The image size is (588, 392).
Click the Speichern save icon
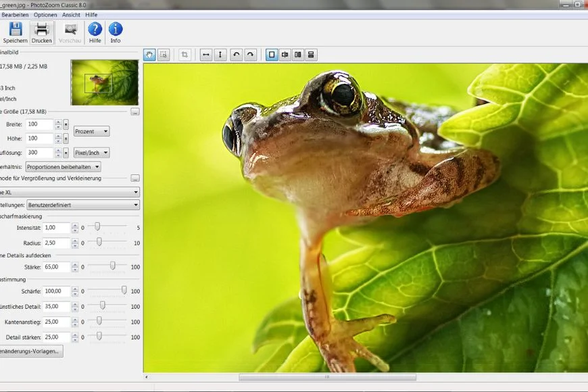point(15,30)
